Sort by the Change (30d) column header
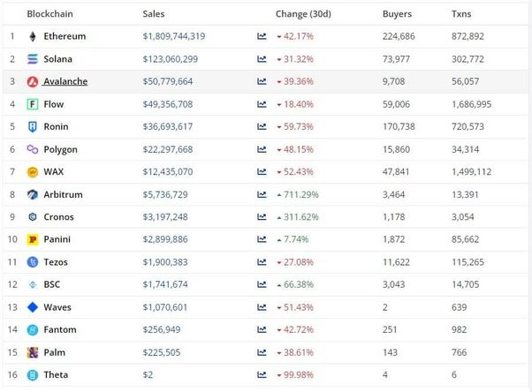Image resolution: width=532 pixels, height=392 pixels. tap(303, 14)
